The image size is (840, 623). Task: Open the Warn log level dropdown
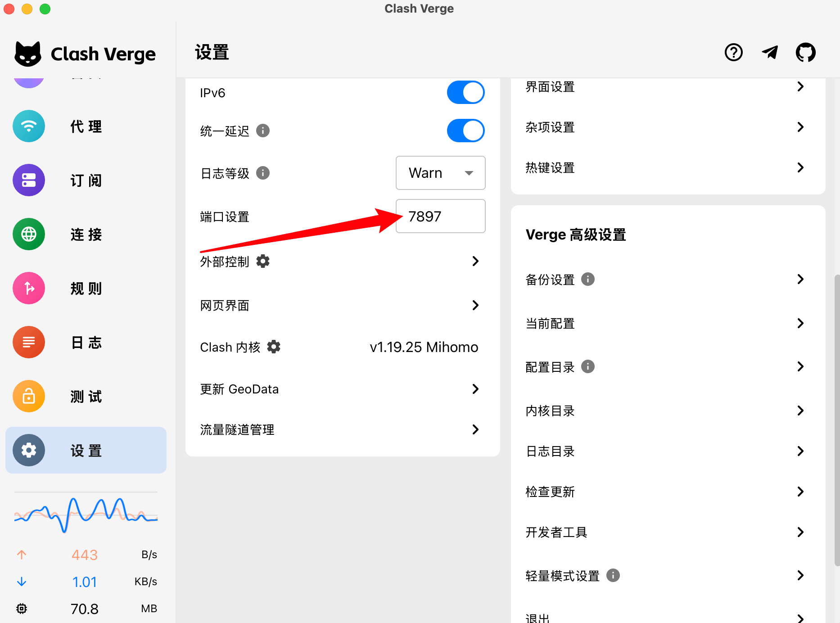coord(441,173)
